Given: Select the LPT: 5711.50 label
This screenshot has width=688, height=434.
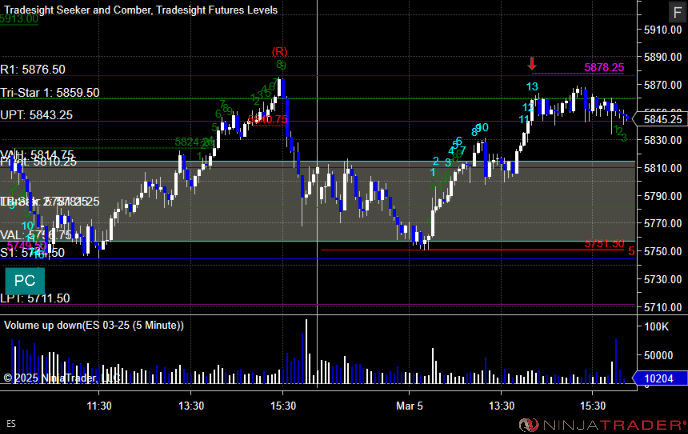Looking at the screenshot, I should pos(35,298).
